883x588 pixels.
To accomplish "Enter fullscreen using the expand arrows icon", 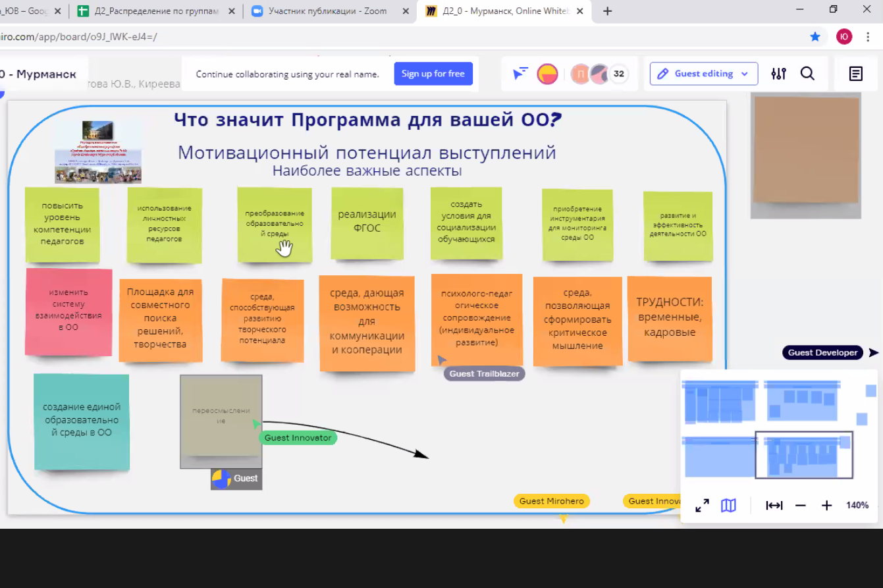I will (x=702, y=506).
